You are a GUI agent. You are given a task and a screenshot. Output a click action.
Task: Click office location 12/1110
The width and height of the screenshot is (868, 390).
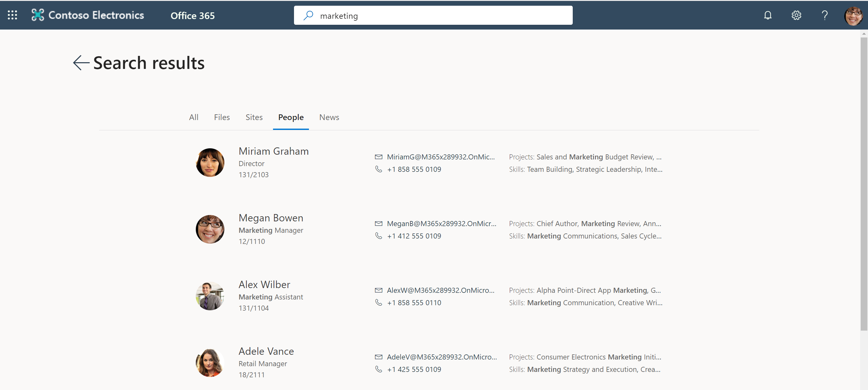(252, 241)
